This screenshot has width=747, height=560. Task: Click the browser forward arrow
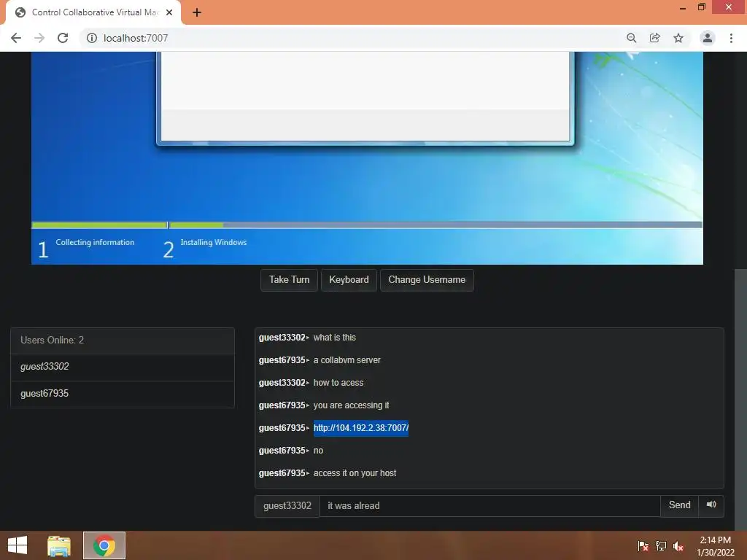pos(39,38)
